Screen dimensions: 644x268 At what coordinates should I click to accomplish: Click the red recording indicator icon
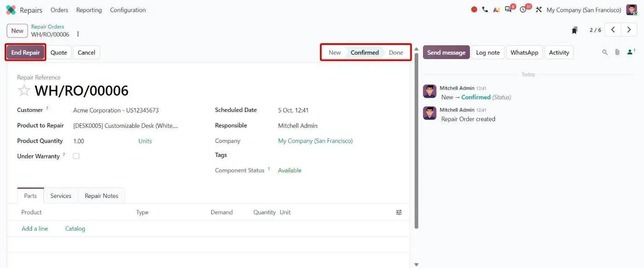tap(474, 10)
